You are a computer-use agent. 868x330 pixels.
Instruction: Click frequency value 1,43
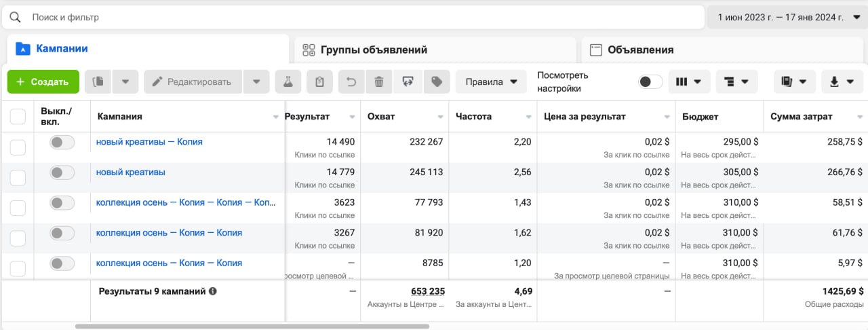(523, 202)
